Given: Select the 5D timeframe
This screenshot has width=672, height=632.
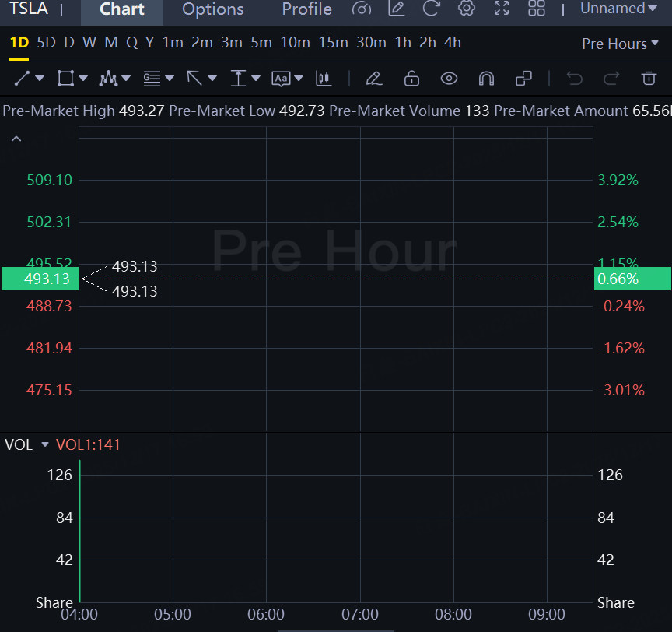Looking at the screenshot, I should pyautogui.click(x=47, y=43).
